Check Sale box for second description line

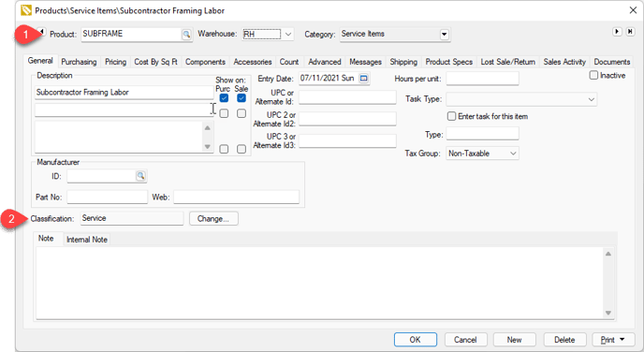tap(241, 113)
